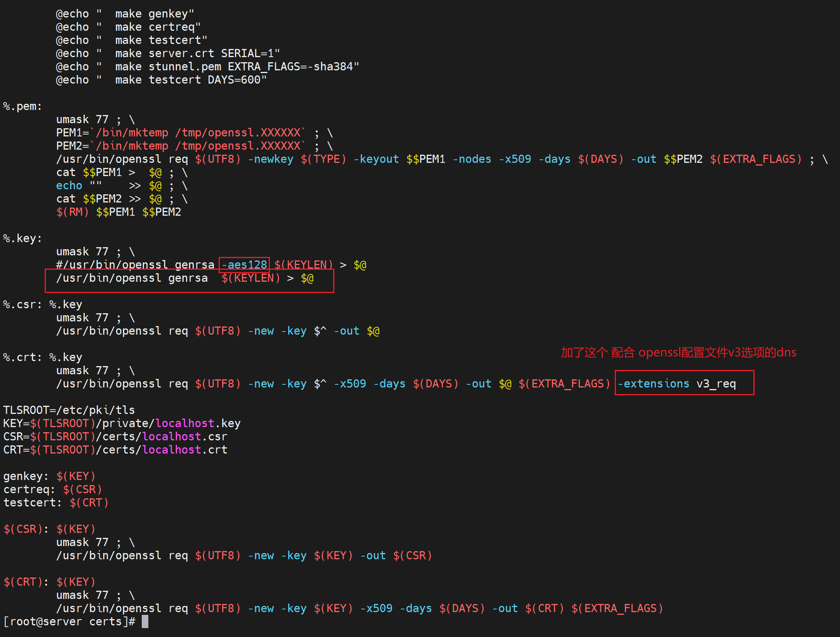Click the red Chinese annotation about dns

[678, 353]
